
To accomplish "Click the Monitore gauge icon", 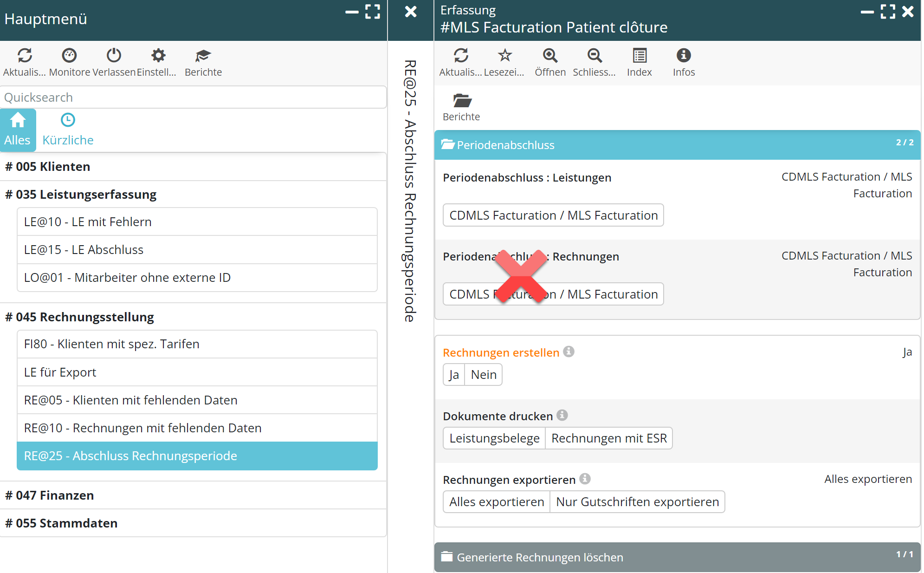I will pyautogui.click(x=69, y=56).
